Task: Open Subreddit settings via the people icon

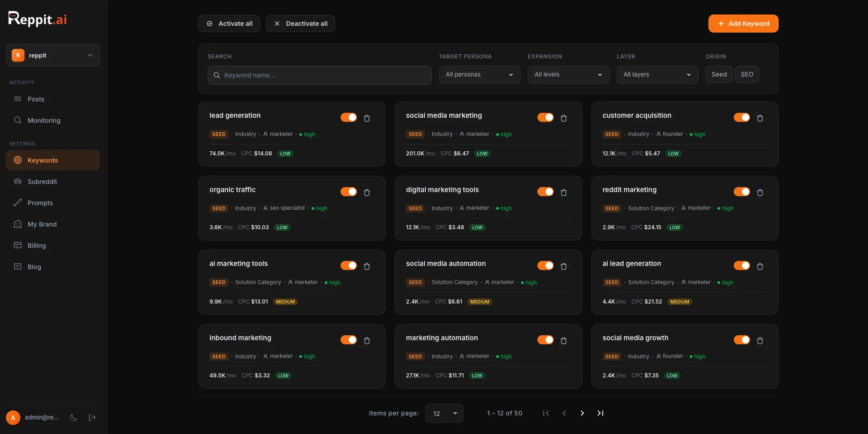Action: (17, 181)
